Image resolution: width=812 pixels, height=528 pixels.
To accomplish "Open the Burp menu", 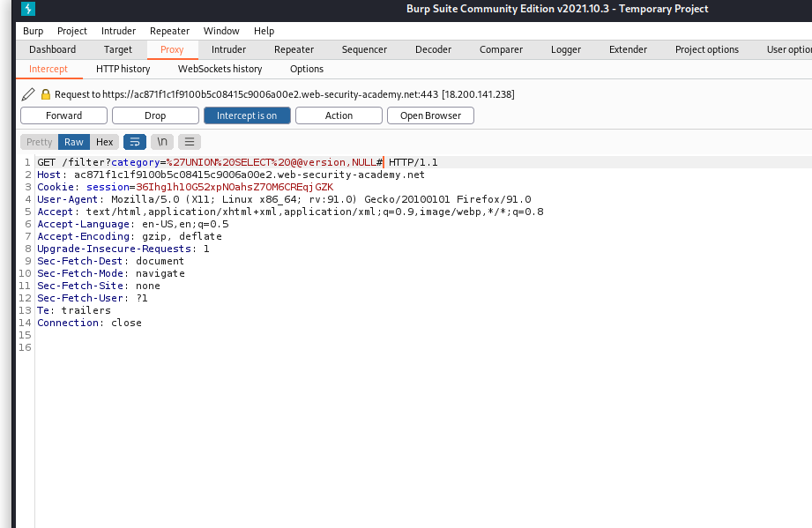I will point(34,31).
